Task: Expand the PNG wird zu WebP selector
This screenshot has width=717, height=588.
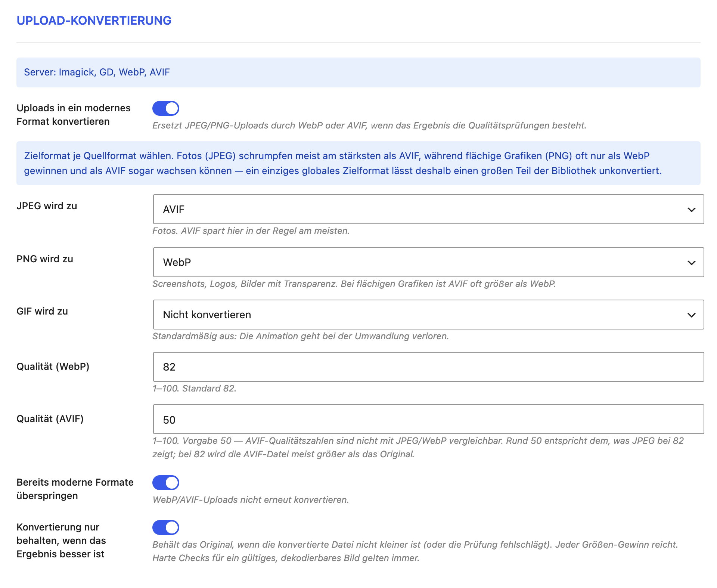Action: click(428, 262)
